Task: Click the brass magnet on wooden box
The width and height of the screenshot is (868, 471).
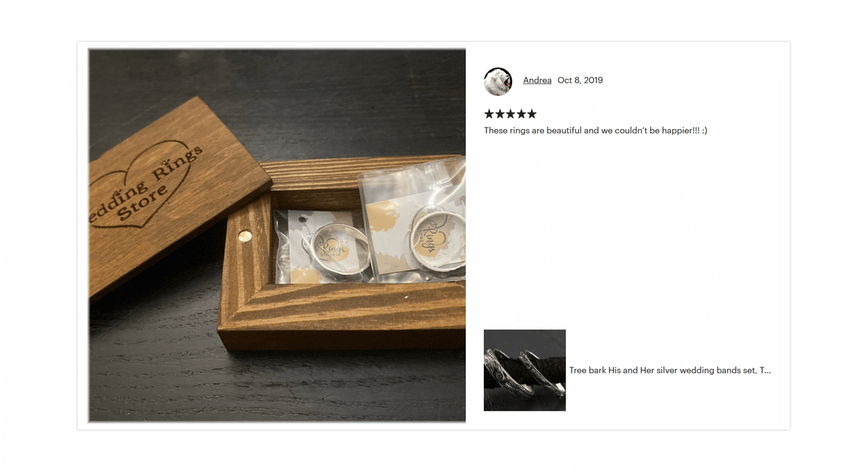Action: pos(244,237)
